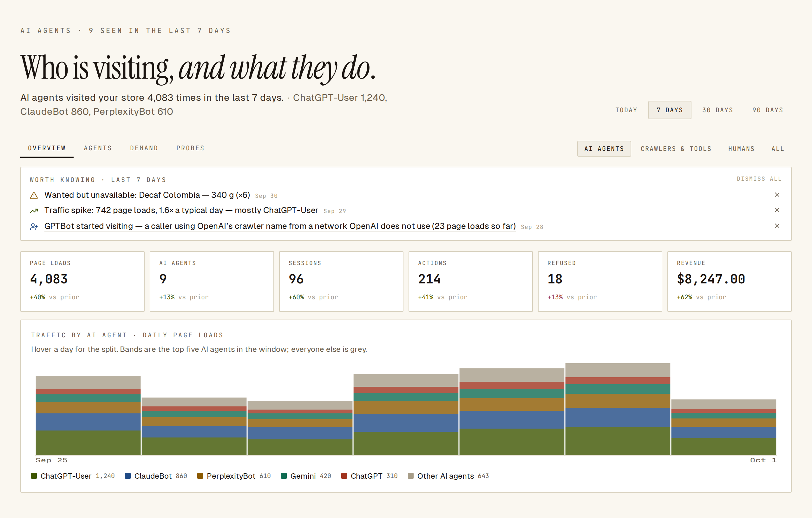
Task: Click the ChatGPT red legend swatch
Action: (x=344, y=476)
